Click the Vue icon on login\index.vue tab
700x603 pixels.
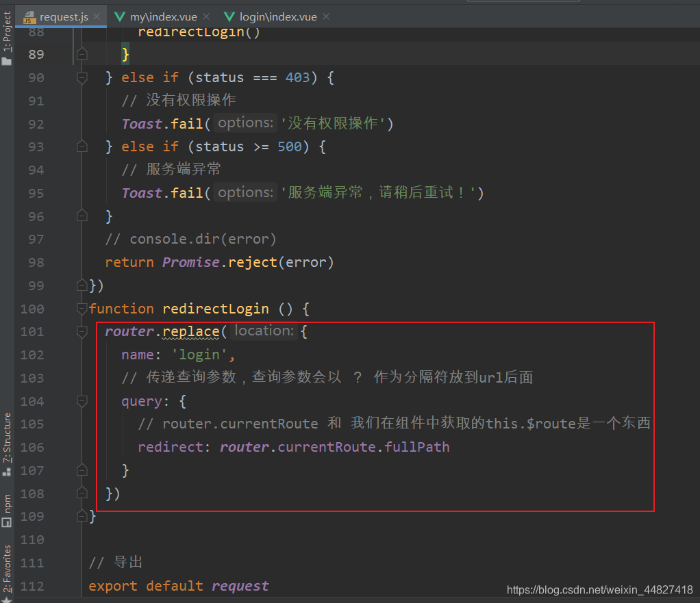229,17
